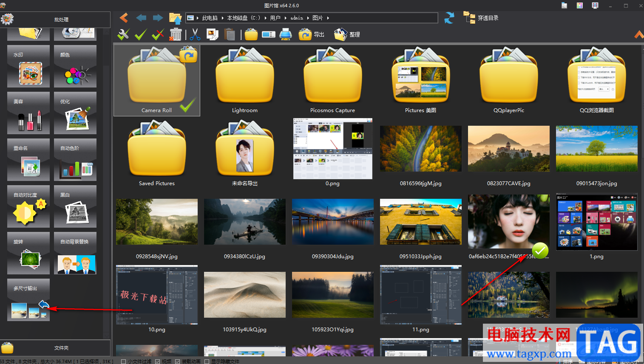Paste with the clipboard icon
The height and width of the screenshot is (364, 644).
[x=230, y=34]
